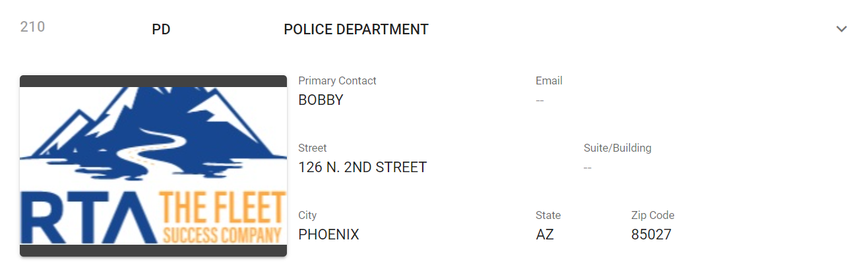The width and height of the screenshot is (868, 279).
Task: Select facility number 210
Action: coord(32,27)
